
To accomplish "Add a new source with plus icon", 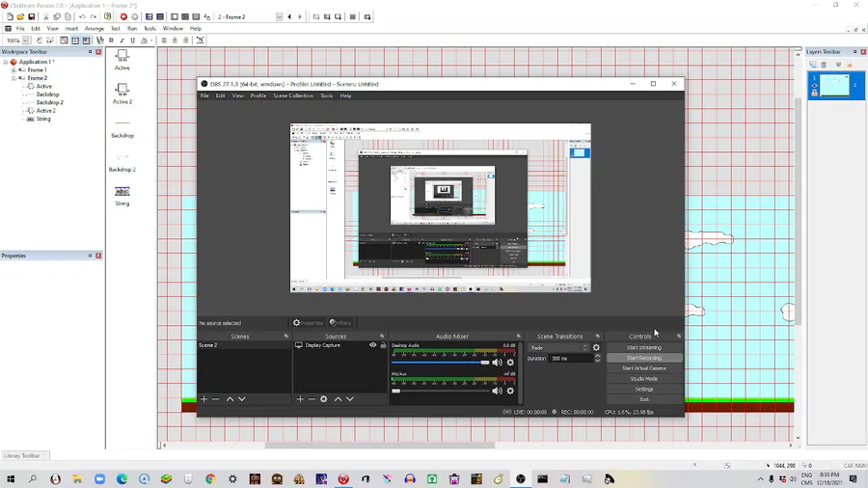I will coord(300,399).
